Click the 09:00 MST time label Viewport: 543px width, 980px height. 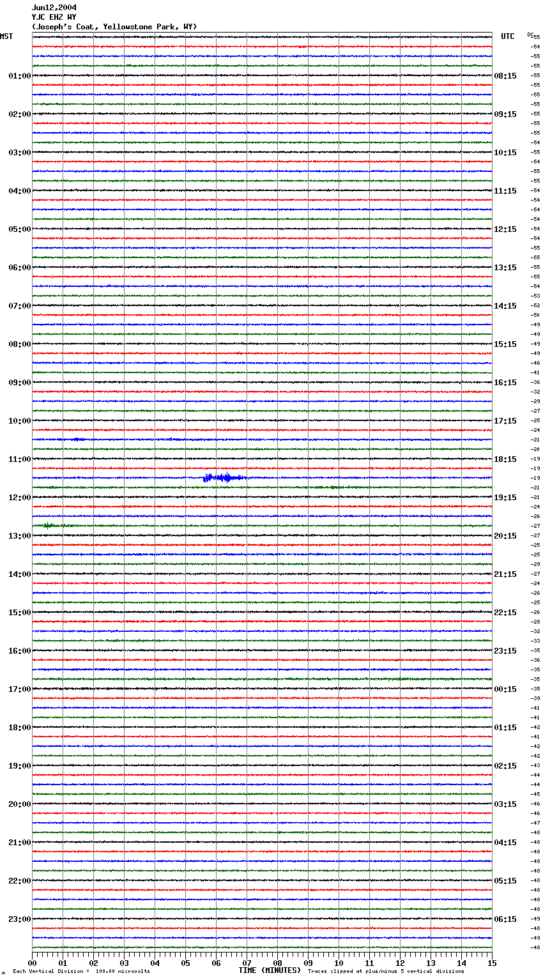20,383
